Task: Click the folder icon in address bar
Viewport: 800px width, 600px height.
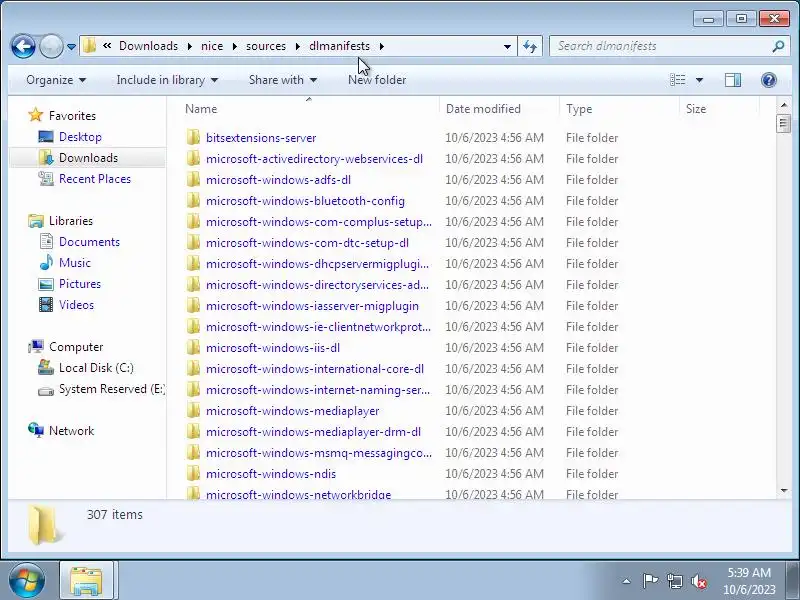Action: click(x=89, y=46)
